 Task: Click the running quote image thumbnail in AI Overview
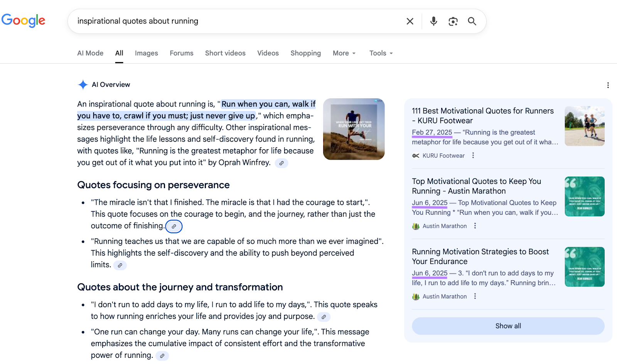[x=354, y=129]
